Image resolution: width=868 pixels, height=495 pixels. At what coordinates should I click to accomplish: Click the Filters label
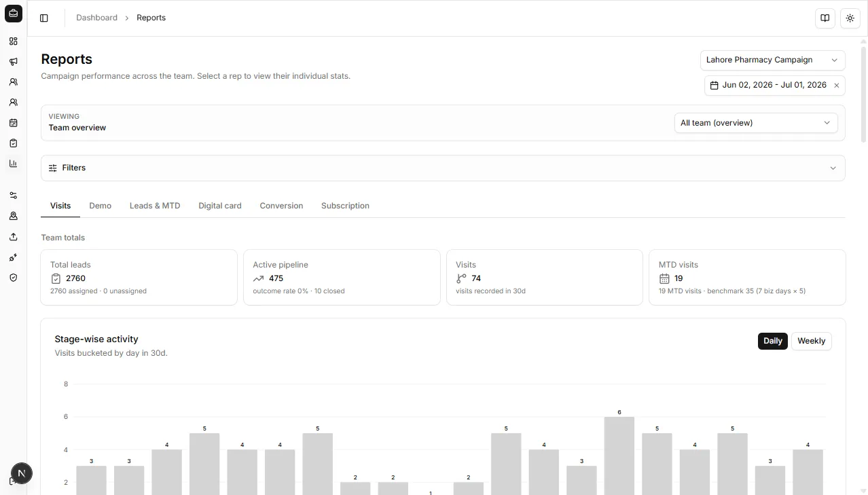74,168
